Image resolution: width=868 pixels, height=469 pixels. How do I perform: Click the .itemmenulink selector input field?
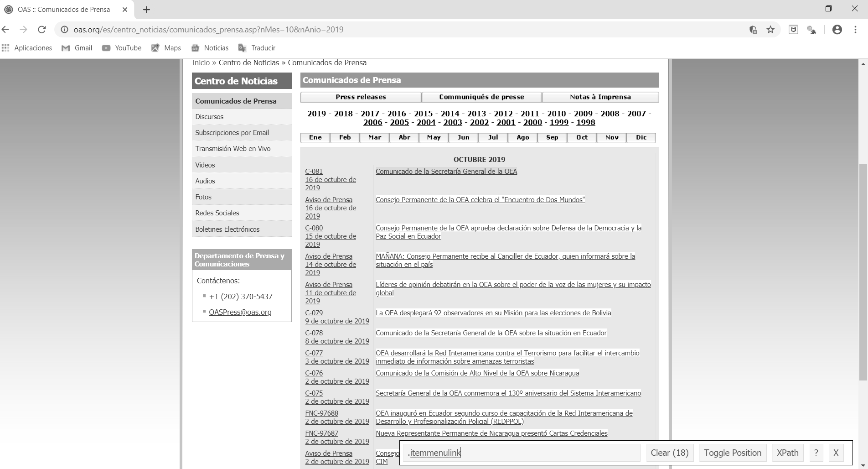click(x=522, y=453)
